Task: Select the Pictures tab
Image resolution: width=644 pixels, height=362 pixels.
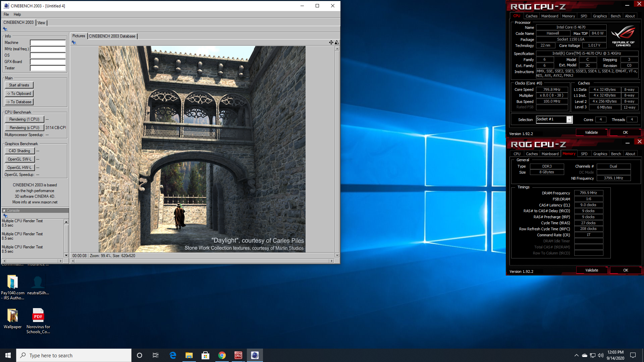Action: [x=79, y=36]
